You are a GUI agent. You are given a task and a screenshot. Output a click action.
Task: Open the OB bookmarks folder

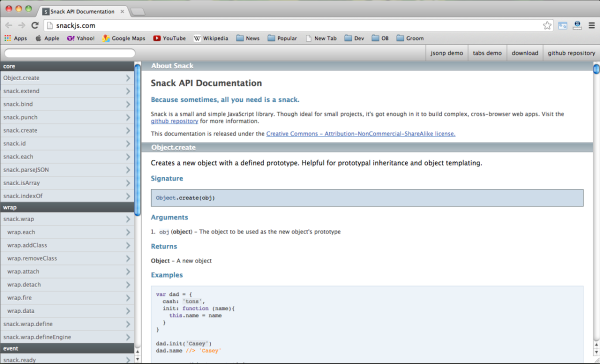(x=380, y=38)
